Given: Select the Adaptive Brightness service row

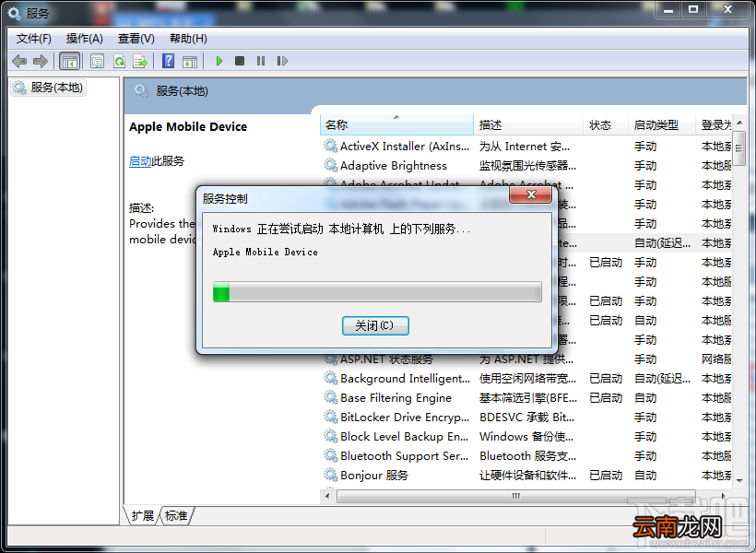Looking at the screenshot, I should tap(527, 165).
